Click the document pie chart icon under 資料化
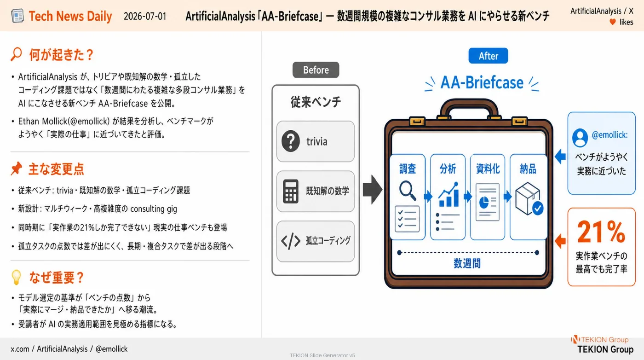 (x=488, y=202)
